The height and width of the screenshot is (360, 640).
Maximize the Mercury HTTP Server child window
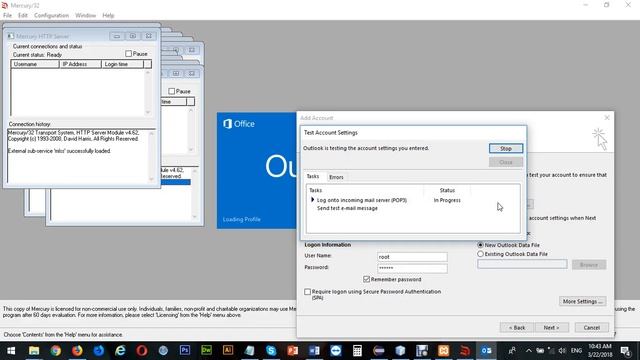[x=133, y=36]
